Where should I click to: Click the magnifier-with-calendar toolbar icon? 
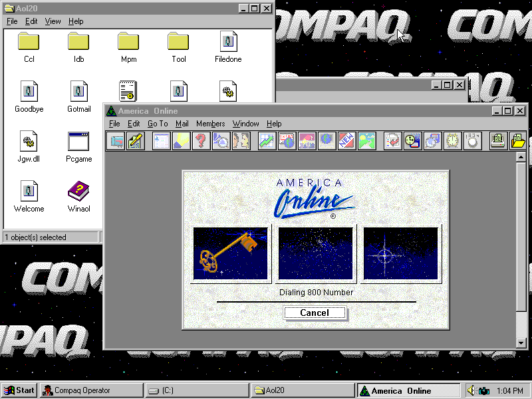432,141
